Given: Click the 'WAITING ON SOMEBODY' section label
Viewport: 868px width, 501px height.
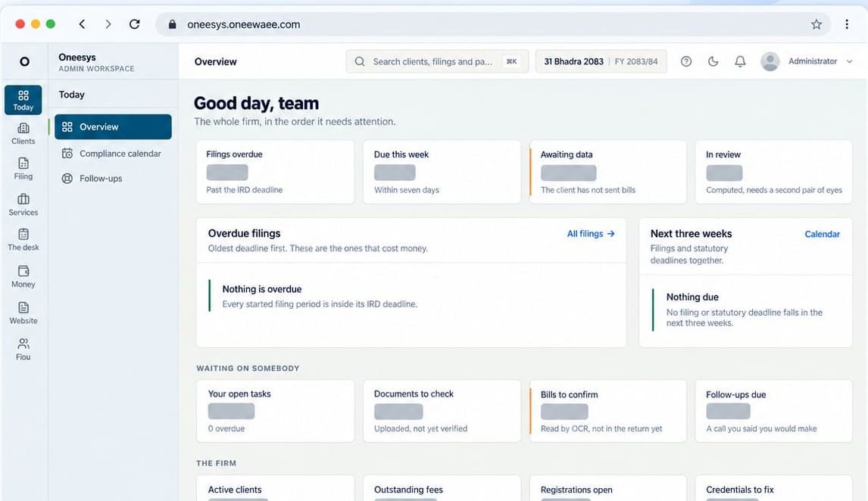Looking at the screenshot, I should (248, 369).
